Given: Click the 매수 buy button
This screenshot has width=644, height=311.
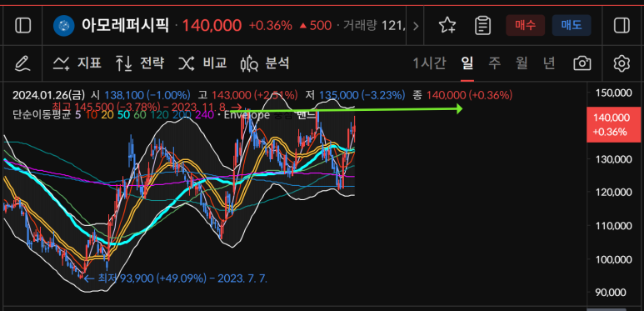Looking at the screenshot, I should tap(526, 26).
